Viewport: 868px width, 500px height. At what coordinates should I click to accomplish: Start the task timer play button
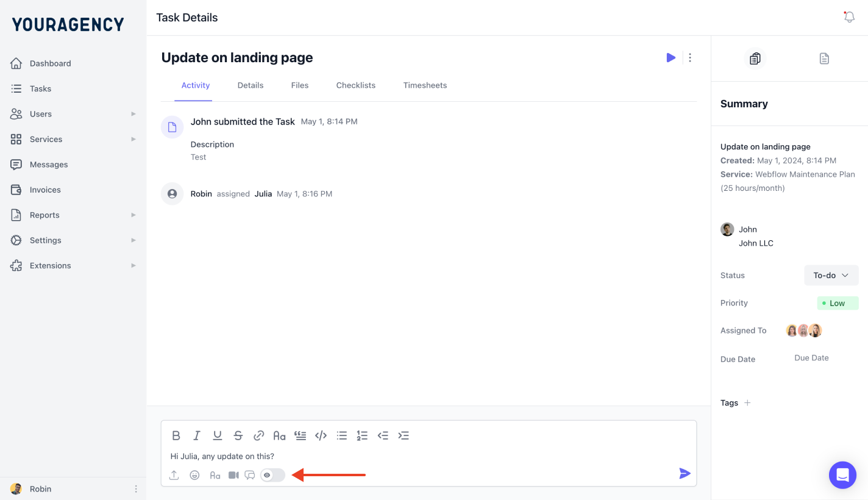pyautogui.click(x=671, y=57)
